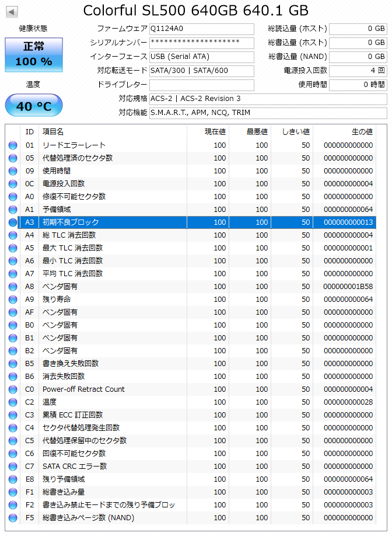392x536 pixels.
Task: Click the status orb for row AF
Action: point(13,312)
